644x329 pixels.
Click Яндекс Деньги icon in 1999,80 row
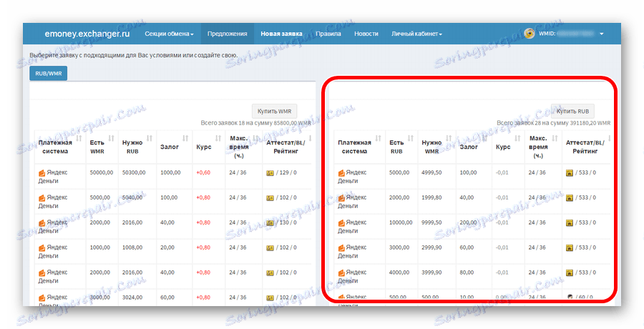click(341, 198)
